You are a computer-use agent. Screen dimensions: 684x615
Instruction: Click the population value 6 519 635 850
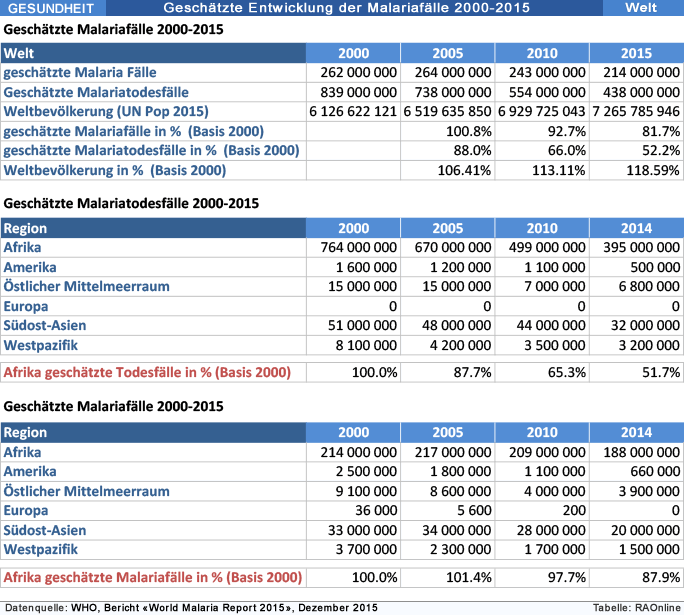coord(447,112)
